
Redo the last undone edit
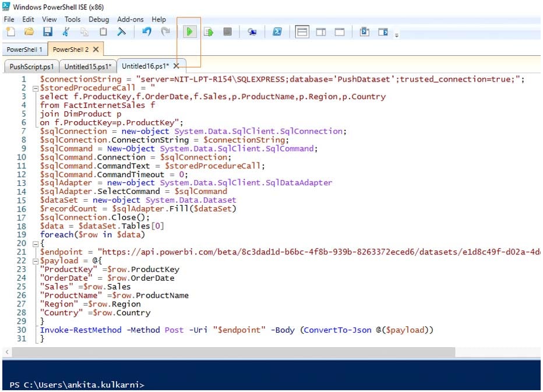click(x=165, y=32)
